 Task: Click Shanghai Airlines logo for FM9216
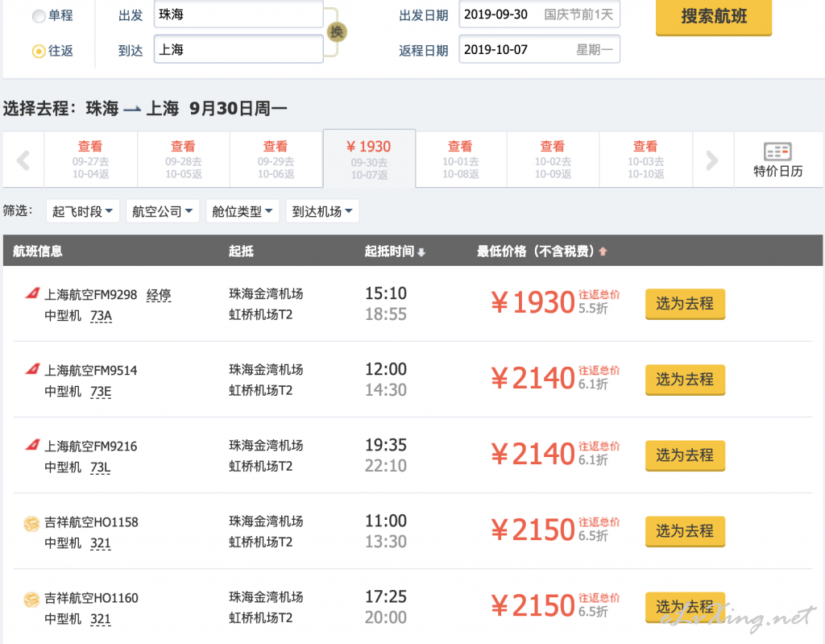point(32,445)
